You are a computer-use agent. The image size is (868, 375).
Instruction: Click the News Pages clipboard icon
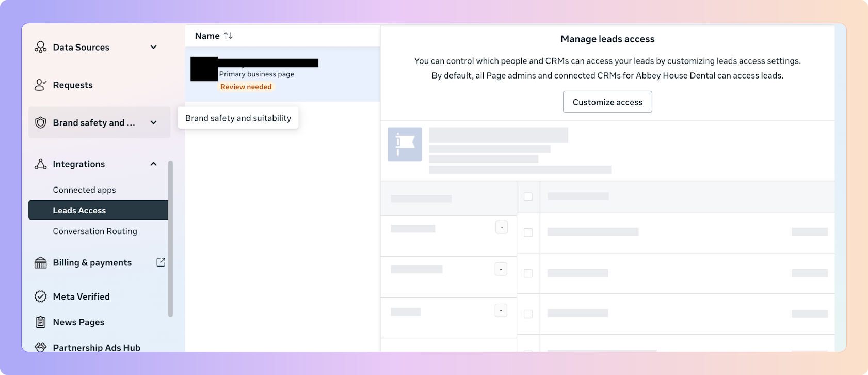tap(40, 322)
